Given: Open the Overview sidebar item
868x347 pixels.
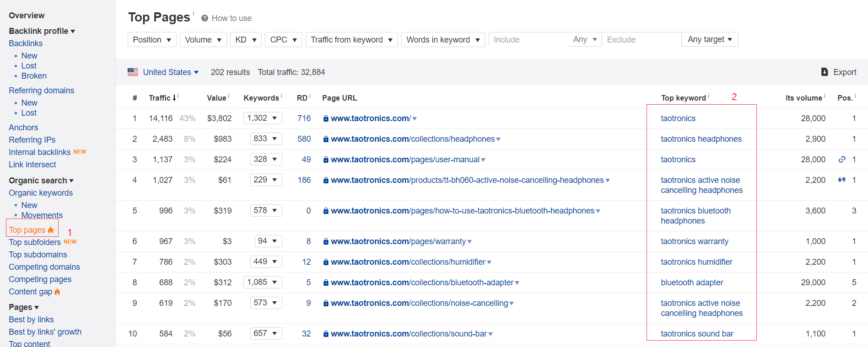Looking at the screenshot, I should pos(27,16).
